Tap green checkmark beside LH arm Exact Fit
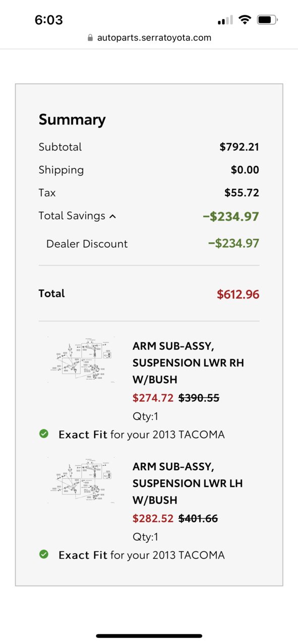The width and height of the screenshot is (298, 644). [x=44, y=554]
